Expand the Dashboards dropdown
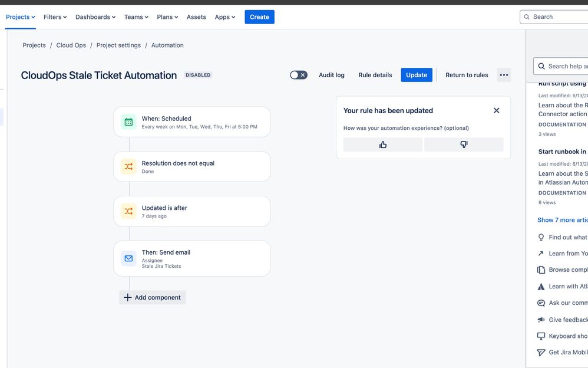Screen dimensions: 588x368 coord(95,17)
